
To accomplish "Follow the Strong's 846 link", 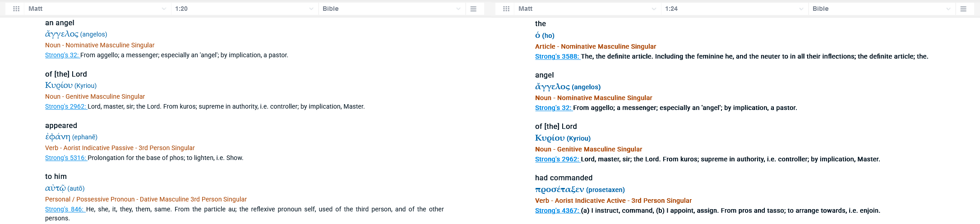I will tap(65, 209).
